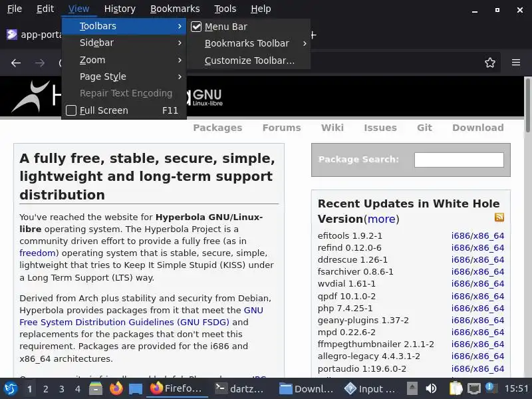Bookmark this page with the star icon
Viewport: 532px width, 399px height.
point(489,63)
